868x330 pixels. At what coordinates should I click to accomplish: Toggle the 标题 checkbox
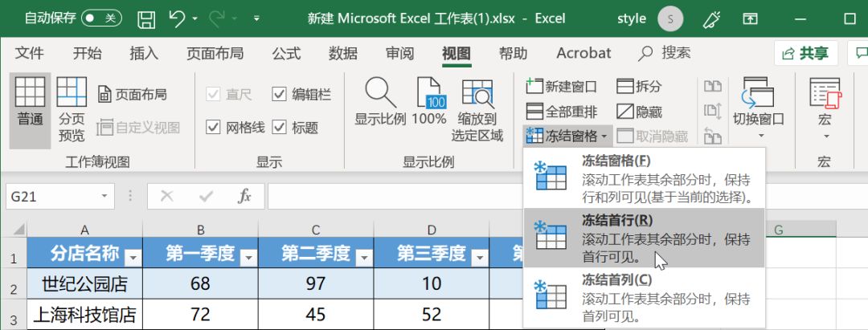point(278,128)
